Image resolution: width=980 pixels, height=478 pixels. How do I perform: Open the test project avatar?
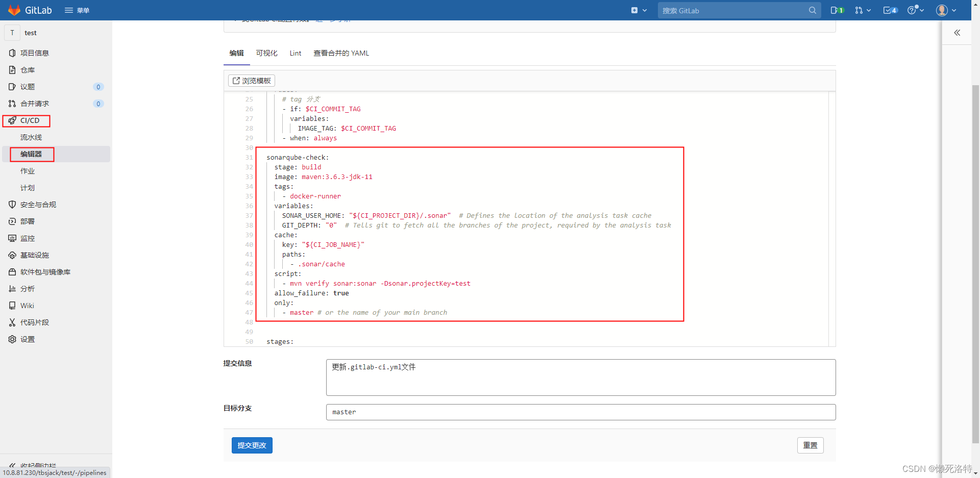pos(12,33)
